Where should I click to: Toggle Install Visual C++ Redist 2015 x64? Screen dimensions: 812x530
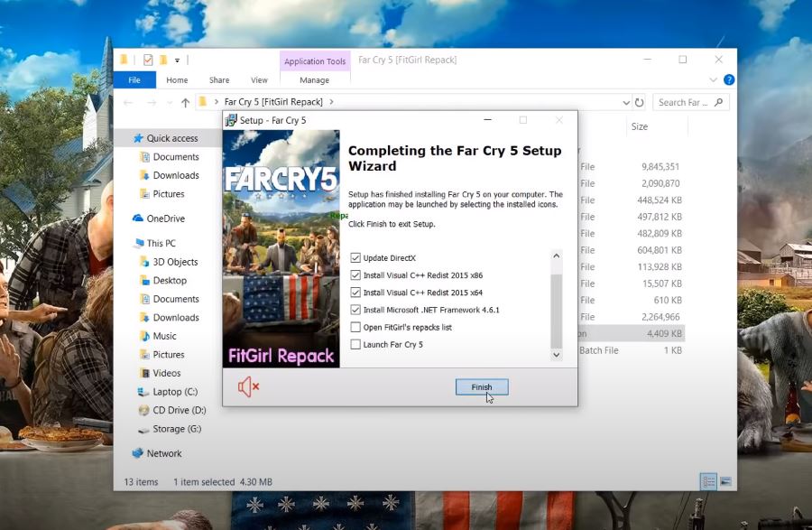[355, 293]
